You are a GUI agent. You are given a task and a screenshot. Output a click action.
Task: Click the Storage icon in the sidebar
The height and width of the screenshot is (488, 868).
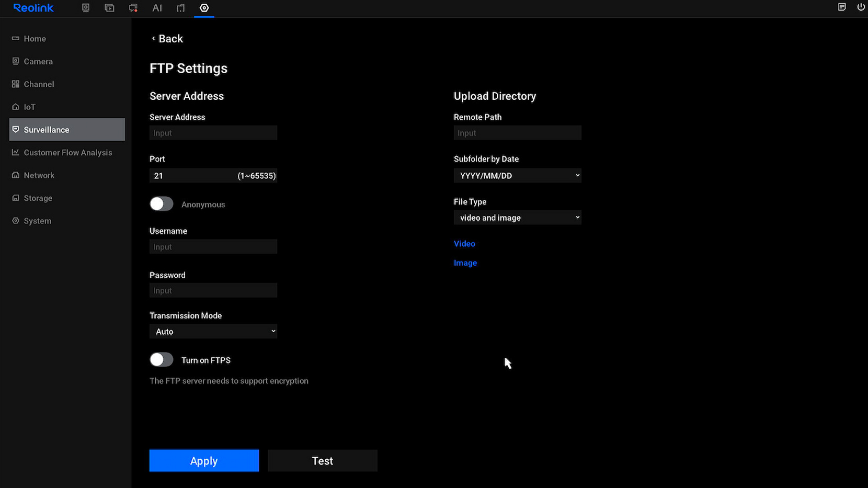click(x=16, y=198)
